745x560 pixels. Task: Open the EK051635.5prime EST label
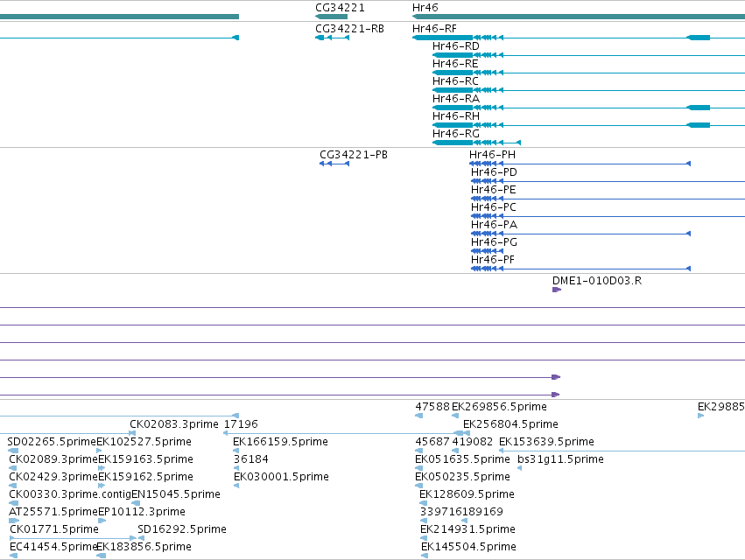(462, 459)
